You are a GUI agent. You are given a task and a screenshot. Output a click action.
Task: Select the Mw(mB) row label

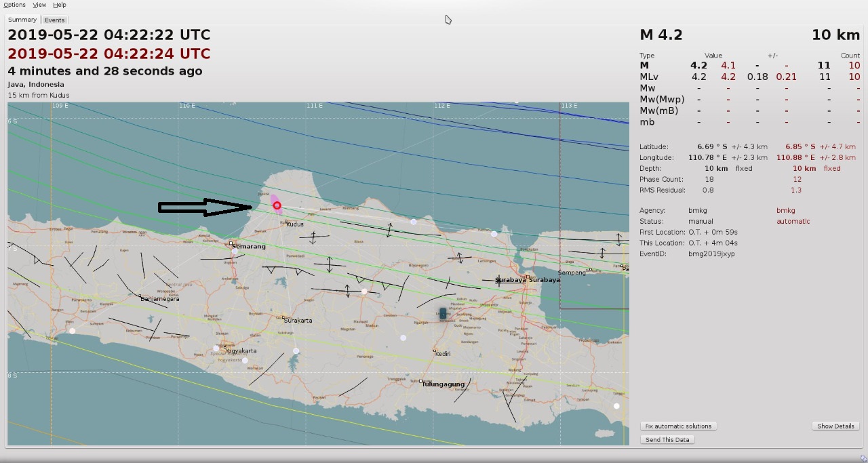[658, 110]
